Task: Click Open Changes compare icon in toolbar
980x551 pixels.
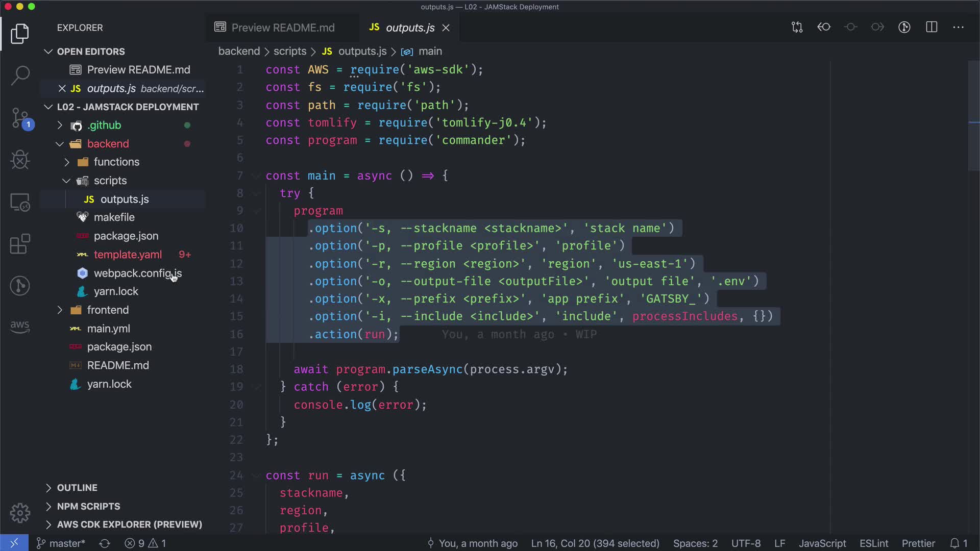Action: click(797, 27)
